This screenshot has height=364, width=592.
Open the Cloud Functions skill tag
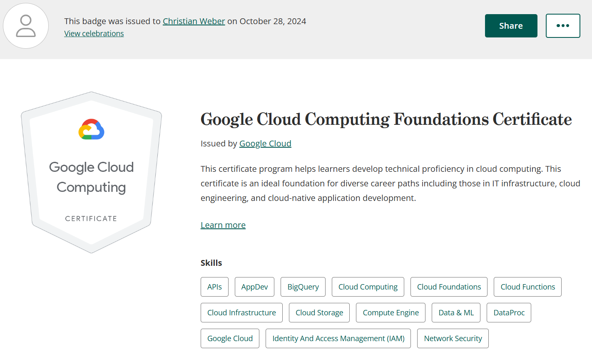coord(527,287)
